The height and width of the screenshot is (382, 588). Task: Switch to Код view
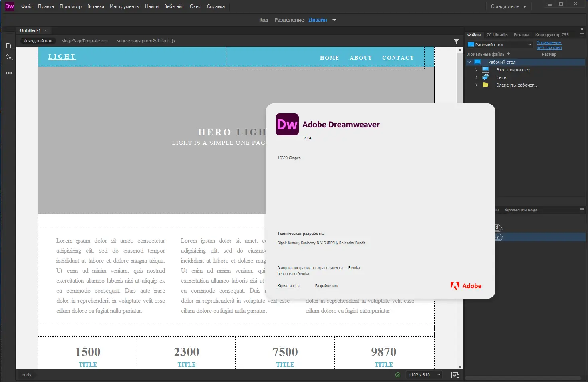[x=264, y=20]
